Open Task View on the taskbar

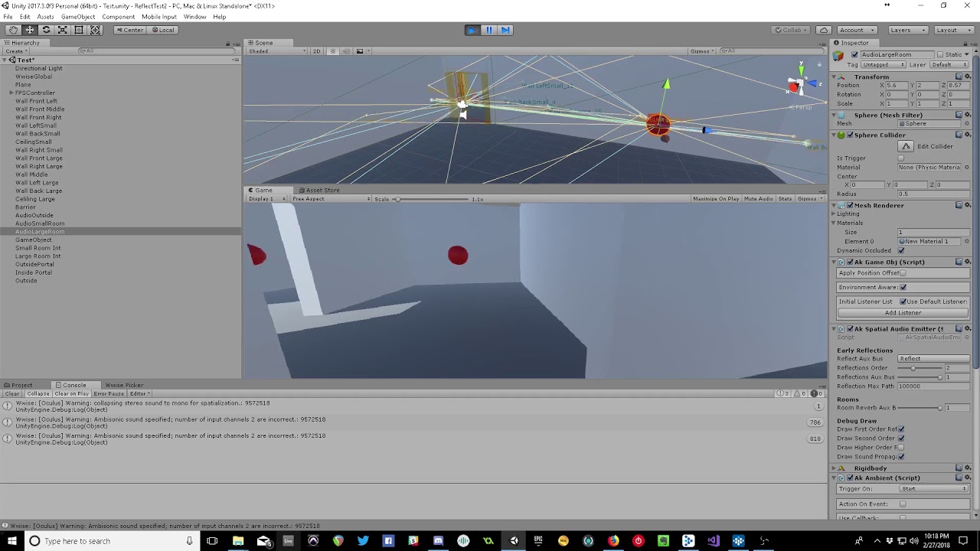(x=212, y=541)
